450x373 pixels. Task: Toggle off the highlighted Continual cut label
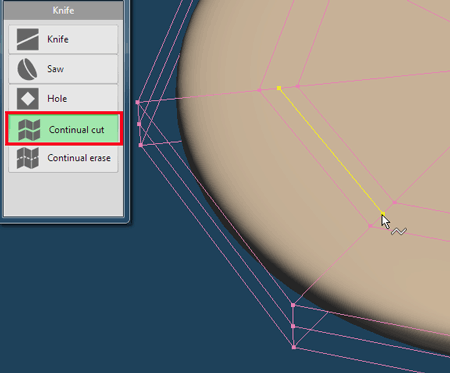(76, 130)
